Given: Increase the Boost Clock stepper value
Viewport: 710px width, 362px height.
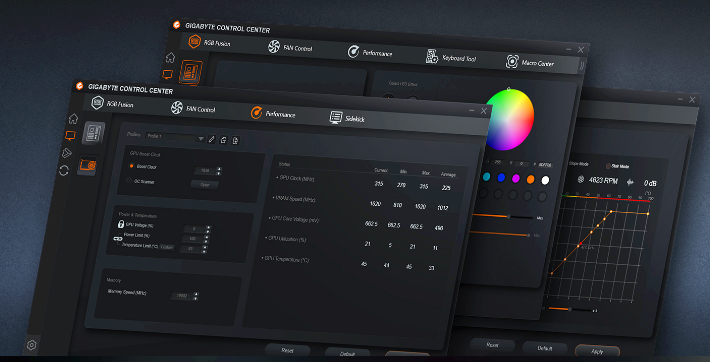Looking at the screenshot, I should pyautogui.click(x=219, y=169).
